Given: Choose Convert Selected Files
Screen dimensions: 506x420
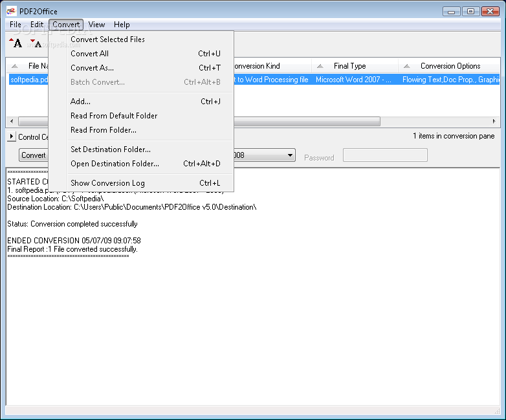Looking at the screenshot, I should coord(141,39).
